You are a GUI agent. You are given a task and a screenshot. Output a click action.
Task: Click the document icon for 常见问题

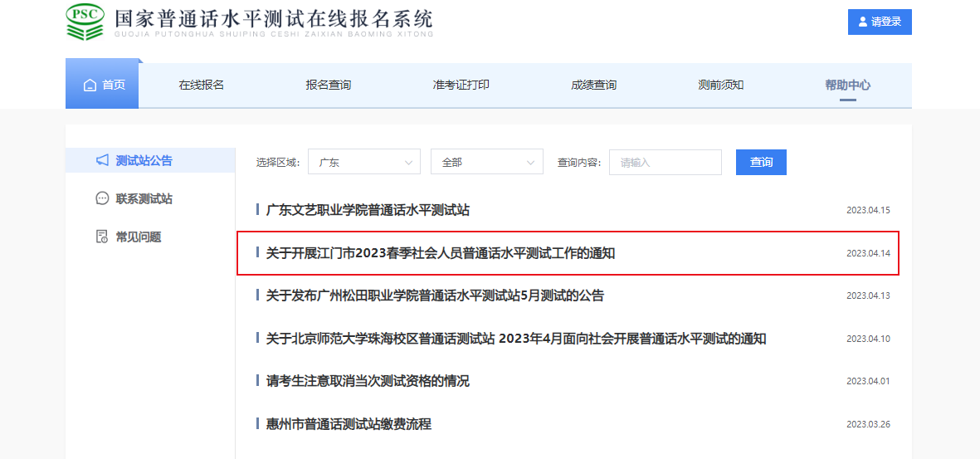click(x=102, y=237)
